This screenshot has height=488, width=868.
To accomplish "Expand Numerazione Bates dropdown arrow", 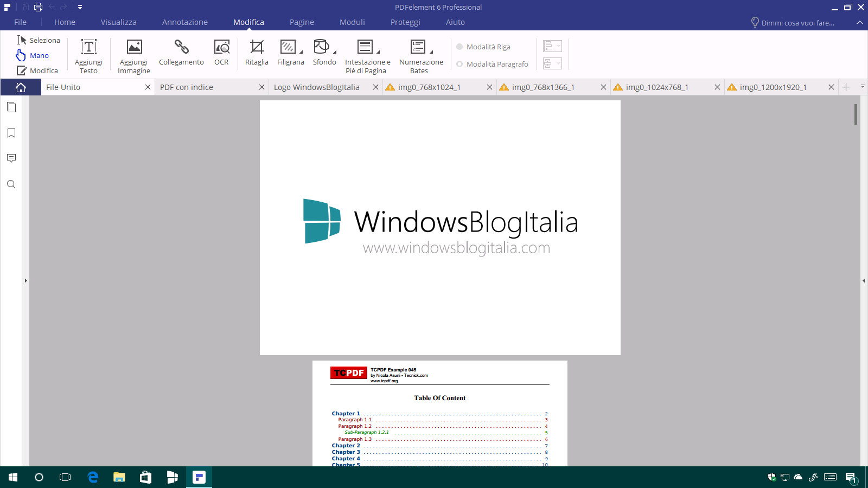I will point(431,52).
